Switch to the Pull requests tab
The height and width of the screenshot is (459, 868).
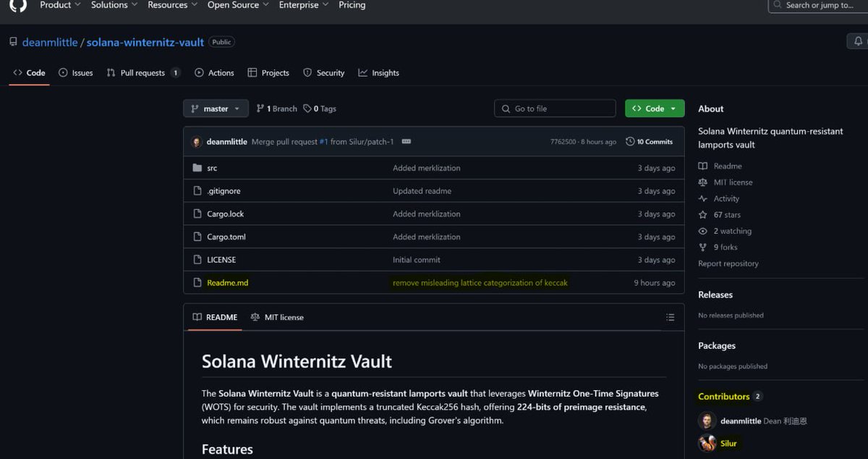pos(143,72)
